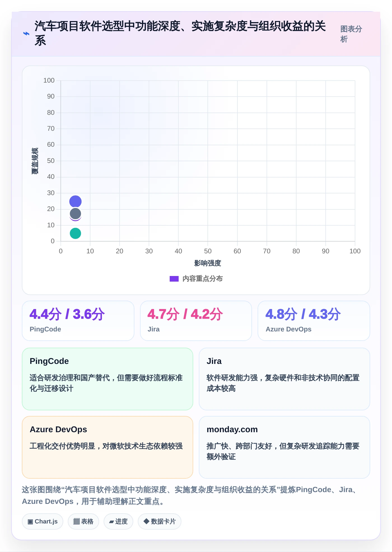Click the purple legend color swatch

coord(174,279)
